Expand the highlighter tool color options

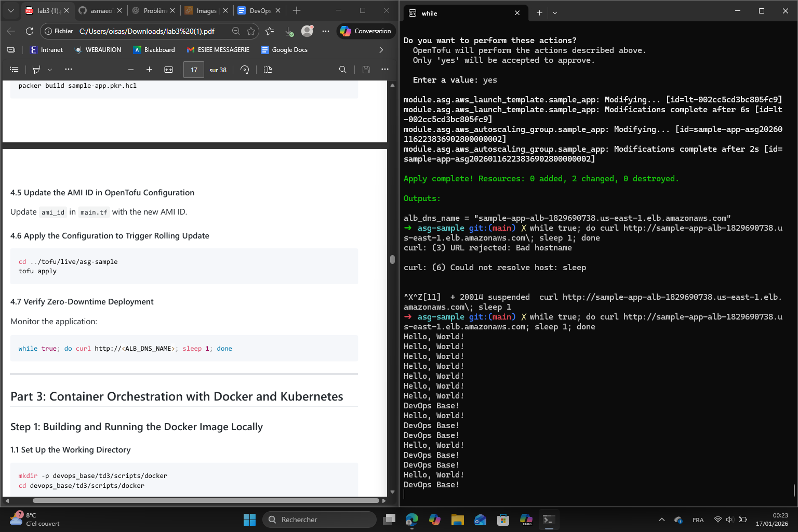(x=49, y=69)
